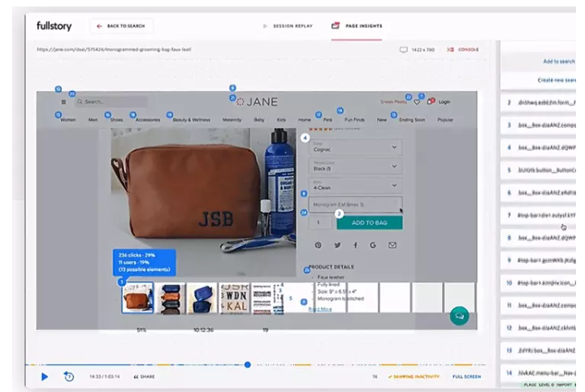
Task: Click the shopping bag icon
Action: (x=431, y=102)
